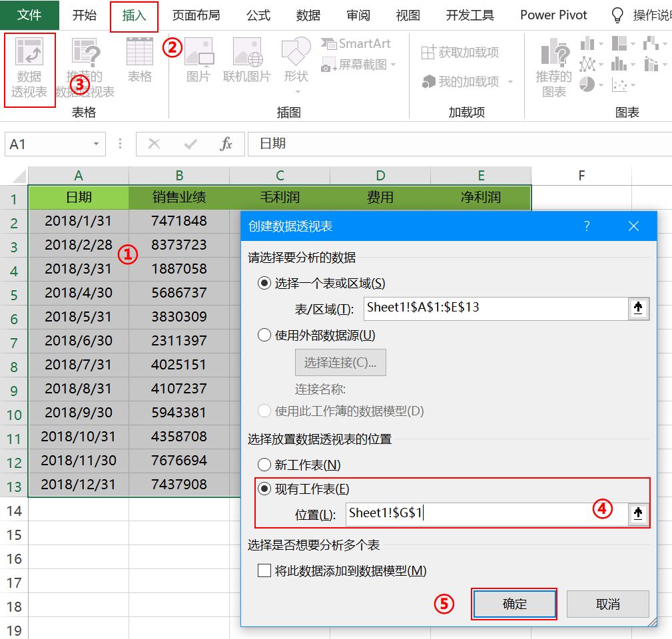This screenshot has width=672, height=639.
Task: Confirm formula bar entry with checkmark icon
Action: [x=190, y=144]
